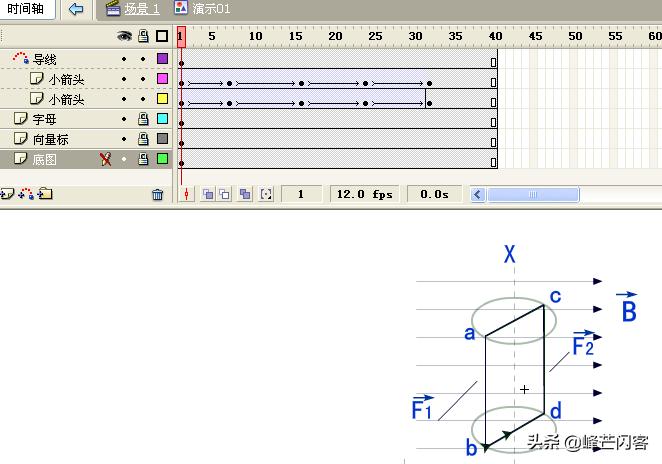Click the letter c on the coil

click(x=556, y=296)
